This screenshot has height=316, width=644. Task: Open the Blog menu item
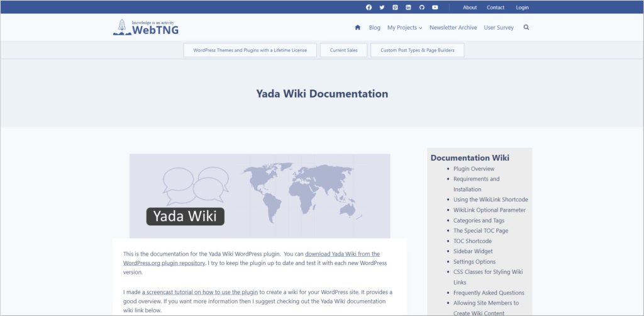coord(375,28)
